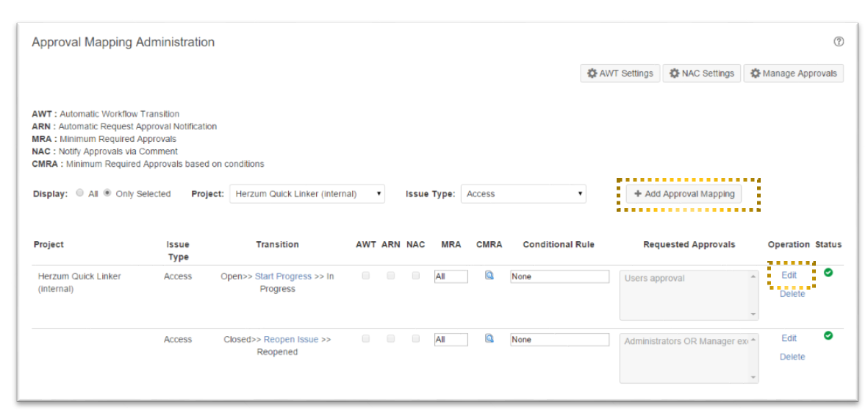Open AWT Settings
The width and height of the screenshot is (868, 419).
point(620,74)
